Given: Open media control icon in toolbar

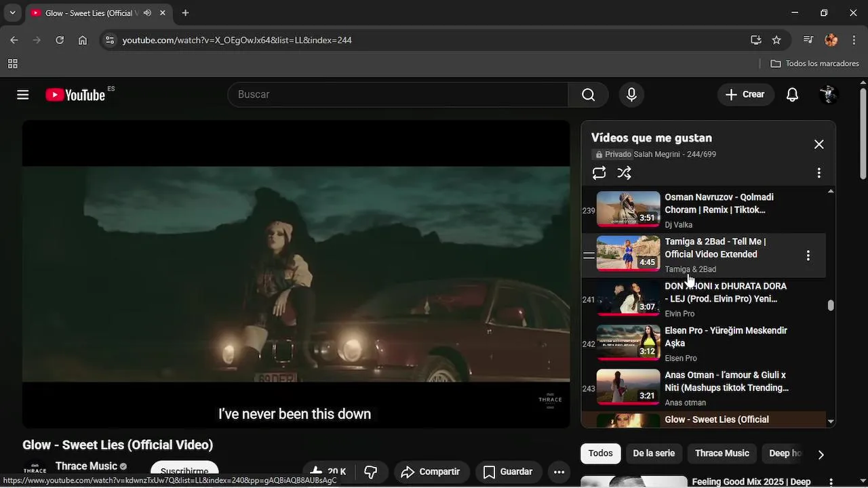Looking at the screenshot, I should [x=808, y=40].
